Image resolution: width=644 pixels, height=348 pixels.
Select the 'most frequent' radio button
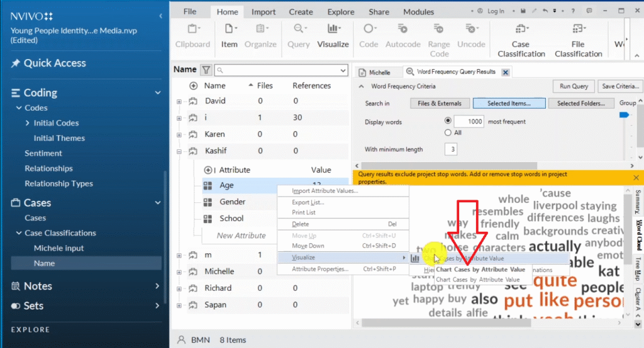pos(448,121)
